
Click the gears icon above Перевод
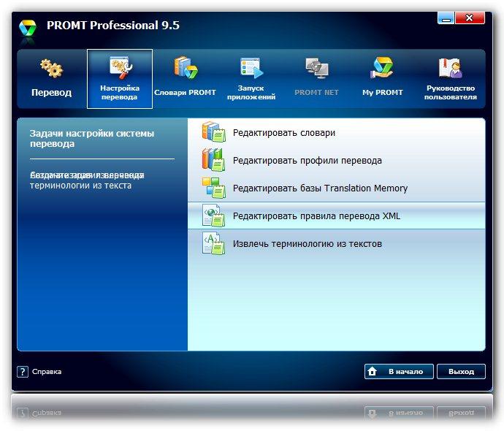pos(51,69)
